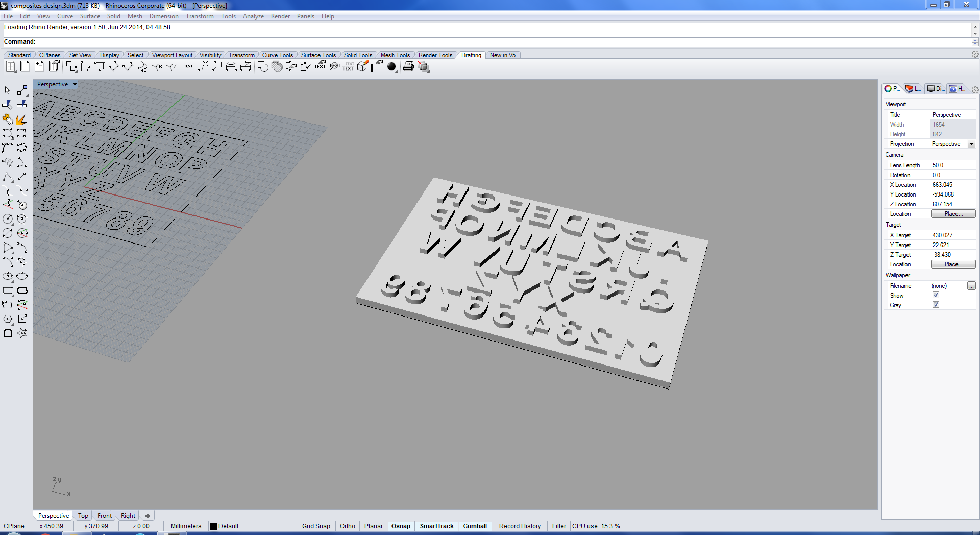
Task: Click the Hatch tool in Drafting toolbar
Action: (262, 67)
